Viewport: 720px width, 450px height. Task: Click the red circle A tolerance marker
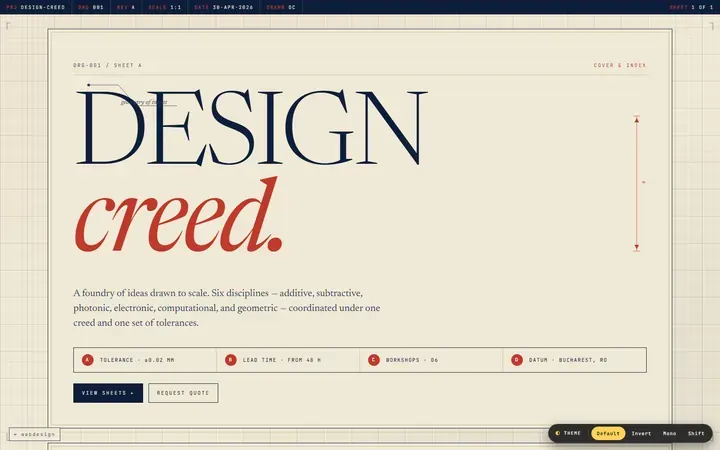click(x=88, y=360)
